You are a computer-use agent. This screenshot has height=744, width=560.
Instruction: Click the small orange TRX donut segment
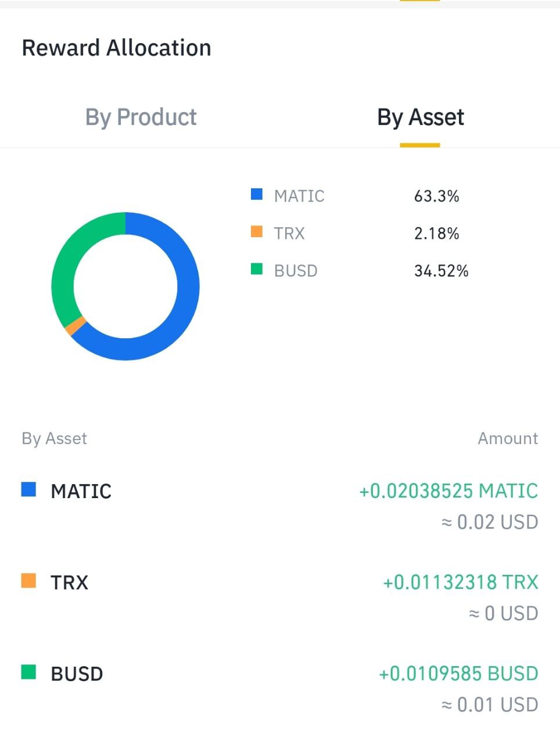[76, 327]
